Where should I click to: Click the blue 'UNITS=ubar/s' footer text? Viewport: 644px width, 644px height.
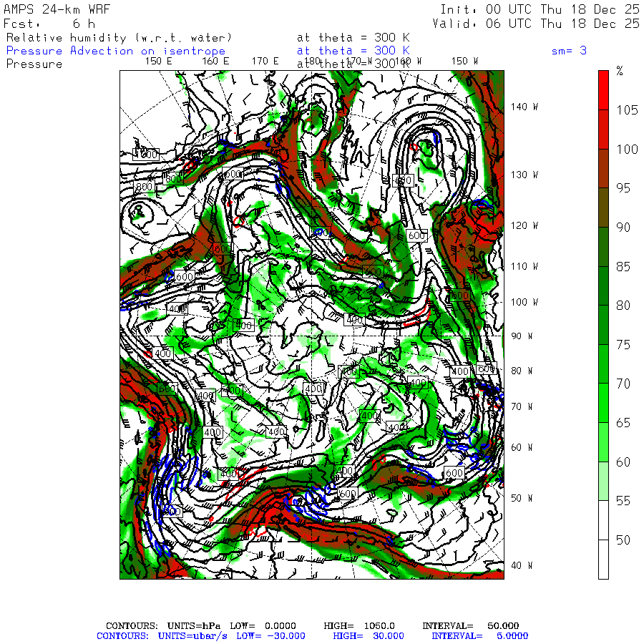[x=192, y=636]
